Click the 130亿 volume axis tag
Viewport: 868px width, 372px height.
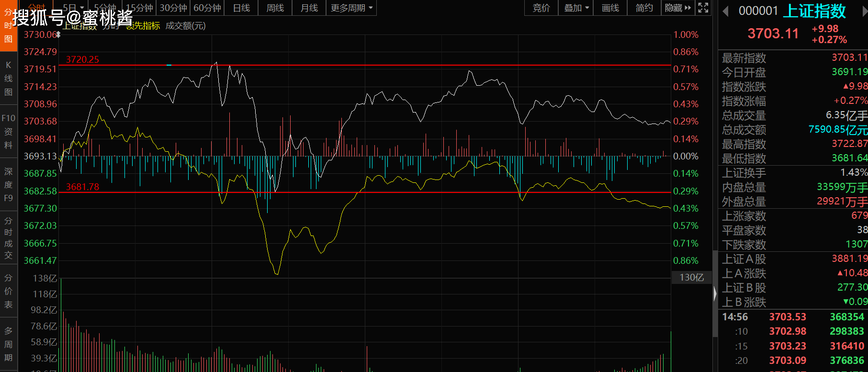(691, 277)
